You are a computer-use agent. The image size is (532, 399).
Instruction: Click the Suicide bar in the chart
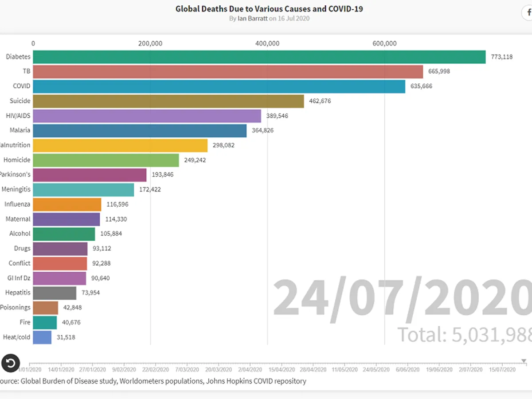tap(168, 101)
